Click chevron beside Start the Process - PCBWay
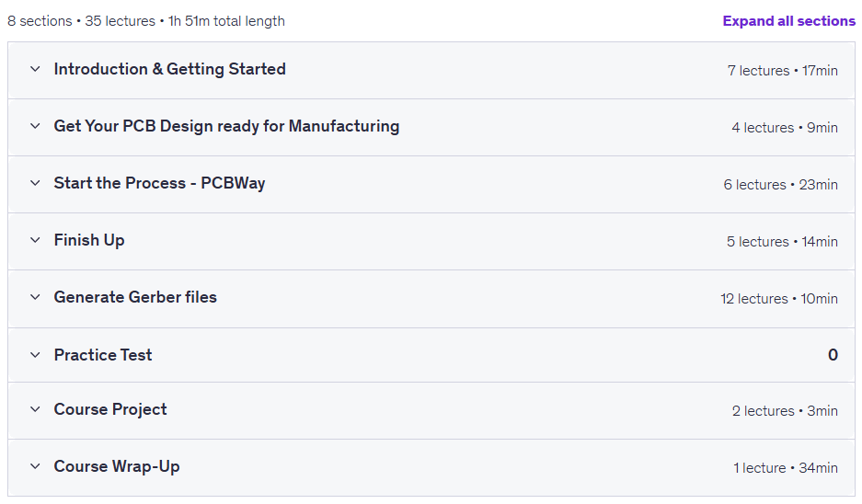 coord(35,183)
